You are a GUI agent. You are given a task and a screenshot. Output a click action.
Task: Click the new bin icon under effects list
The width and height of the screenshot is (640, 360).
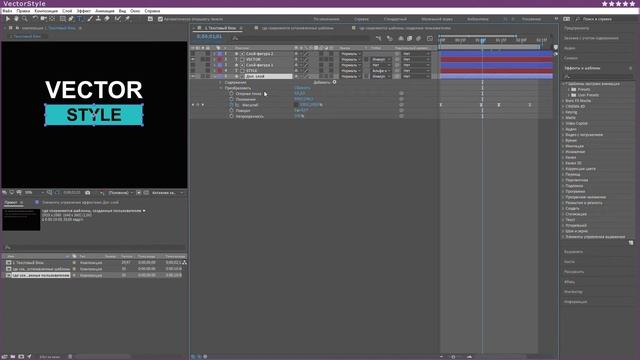(x=631, y=242)
